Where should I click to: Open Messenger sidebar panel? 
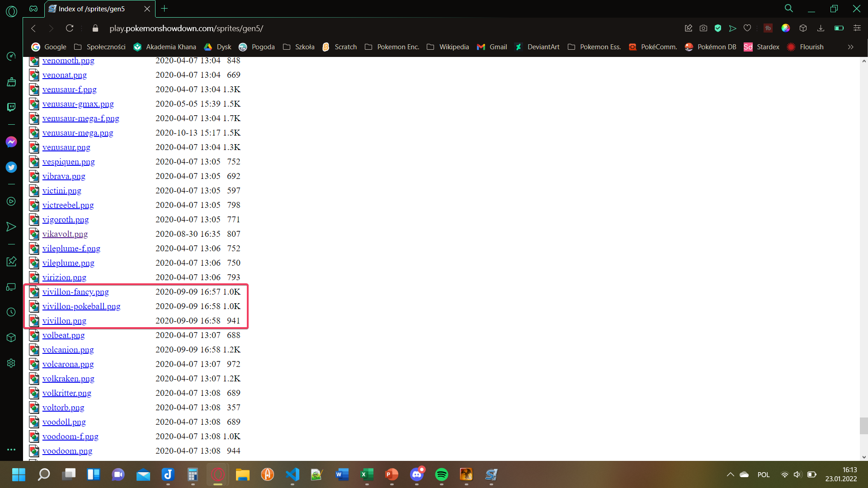click(11, 142)
